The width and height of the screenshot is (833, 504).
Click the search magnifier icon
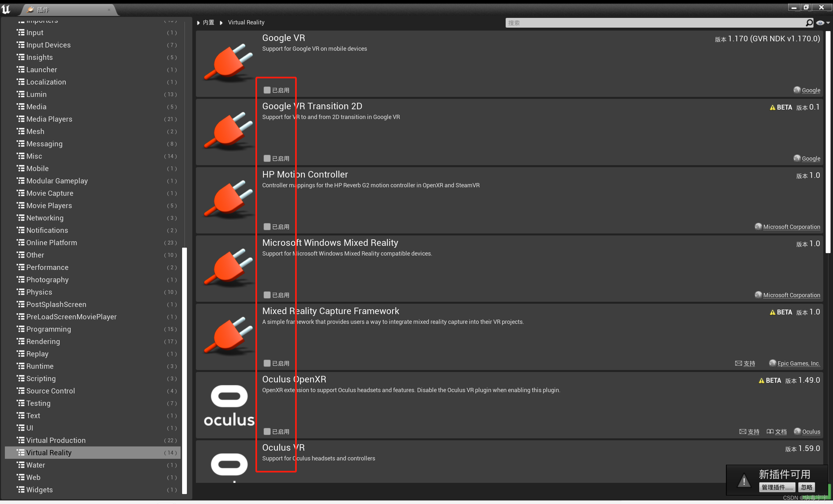coord(809,23)
